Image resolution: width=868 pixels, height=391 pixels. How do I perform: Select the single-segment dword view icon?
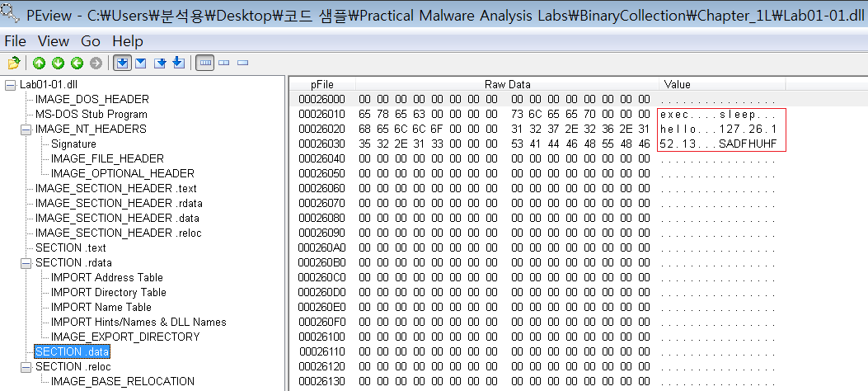242,64
